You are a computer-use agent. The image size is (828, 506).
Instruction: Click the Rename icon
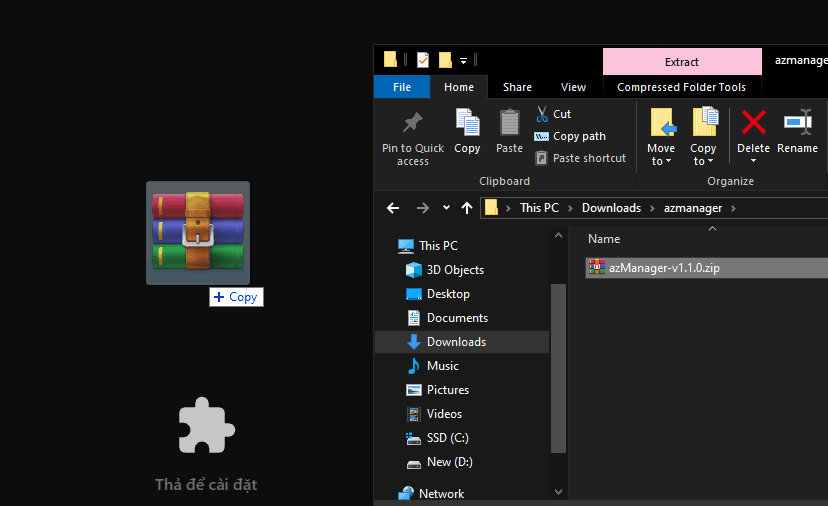pos(798,123)
